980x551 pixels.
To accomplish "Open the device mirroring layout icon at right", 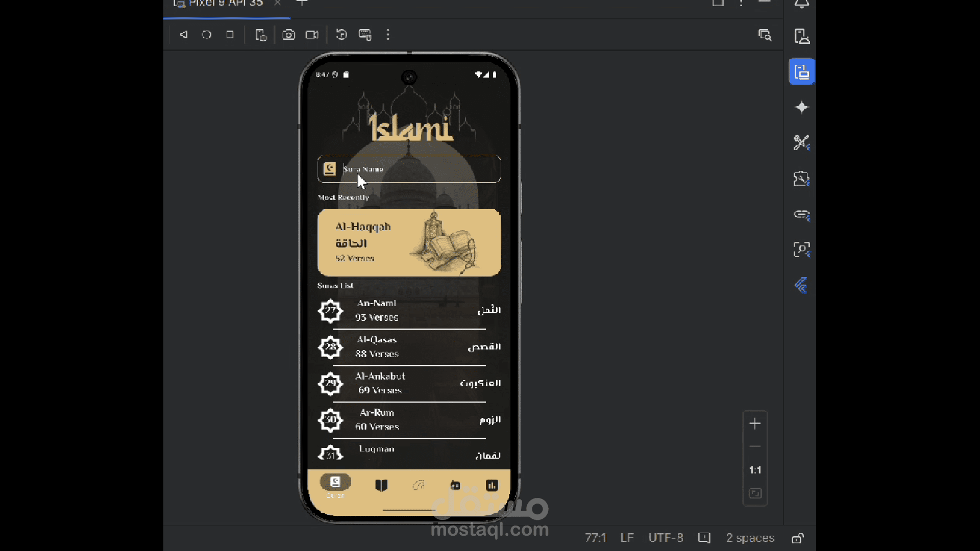I will pyautogui.click(x=765, y=35).
